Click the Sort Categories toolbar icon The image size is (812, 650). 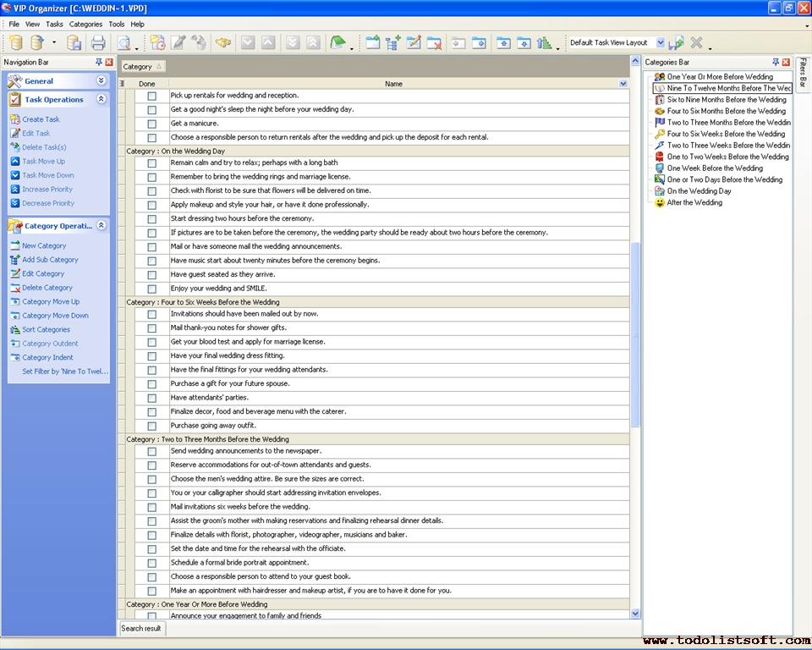(x=544, y=42)
